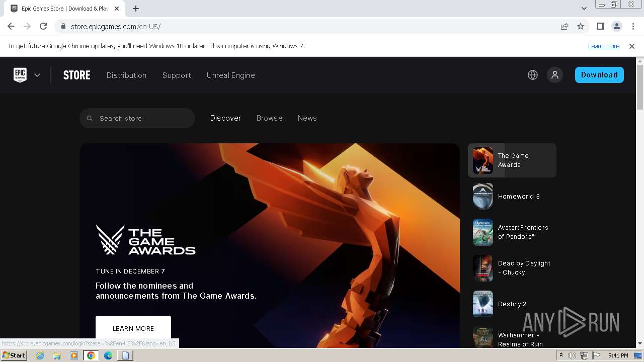Open the volume speaker tray icon

(573, 355)
